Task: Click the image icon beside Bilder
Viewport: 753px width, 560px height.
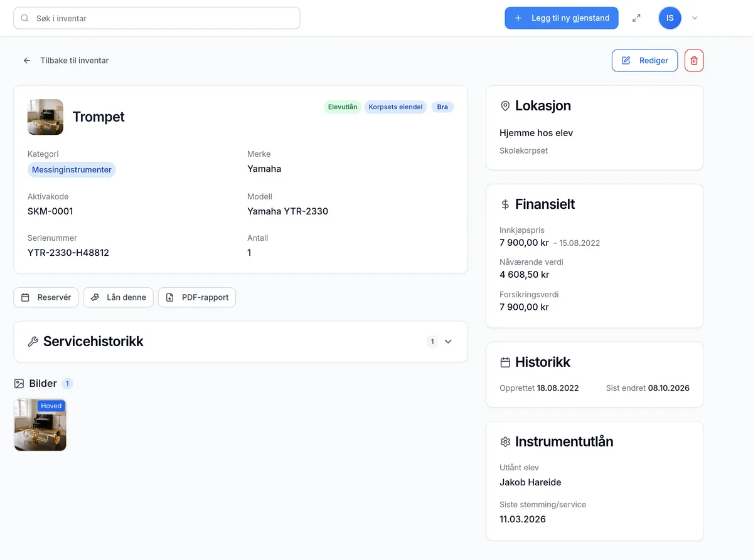Action: 19,383
